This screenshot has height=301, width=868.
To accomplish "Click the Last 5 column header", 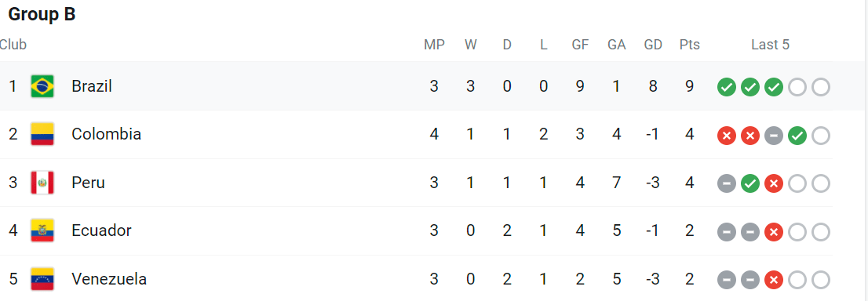I will point(770,45).
